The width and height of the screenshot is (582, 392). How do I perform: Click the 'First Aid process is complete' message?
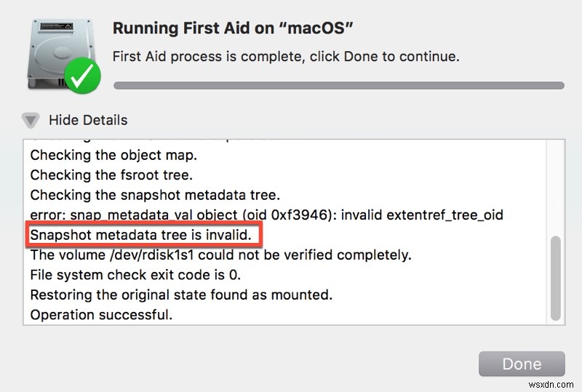pyautogui.click(x=286, y=56)
